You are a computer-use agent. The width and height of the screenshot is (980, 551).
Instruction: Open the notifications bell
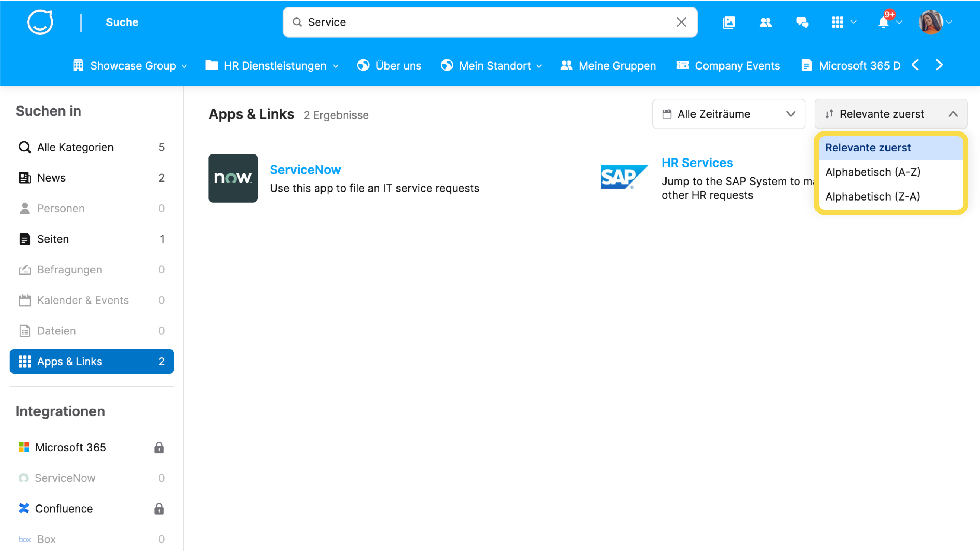[883, 22]
